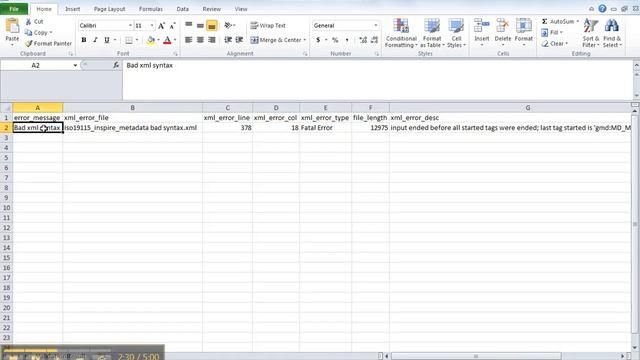Image resolution: width=640 pixels, height=360 pixels.
Task: Click Increase Decimal icon
Action: click(362, 40)
